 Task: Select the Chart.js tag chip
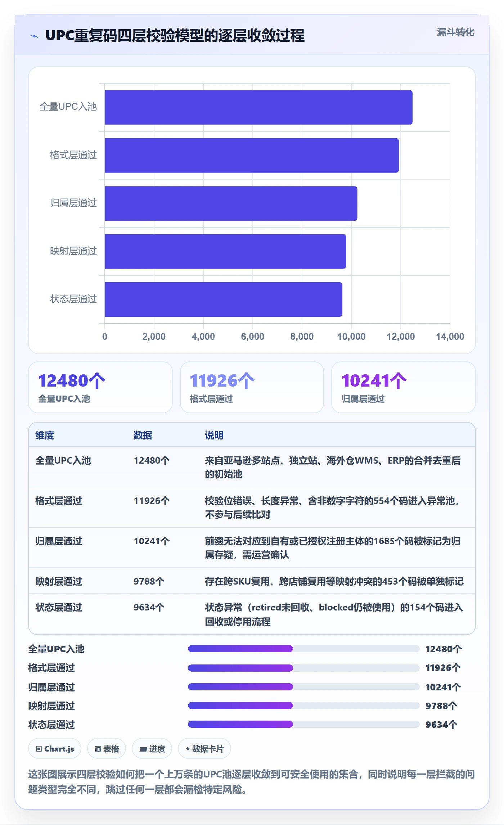[55, 749]
